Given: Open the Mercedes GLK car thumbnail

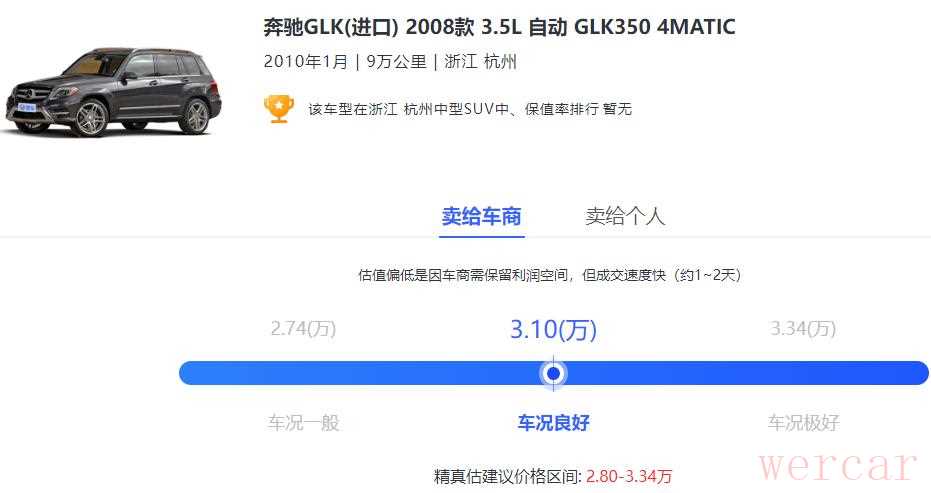Looking at the screenshot, I should (113, 91).
